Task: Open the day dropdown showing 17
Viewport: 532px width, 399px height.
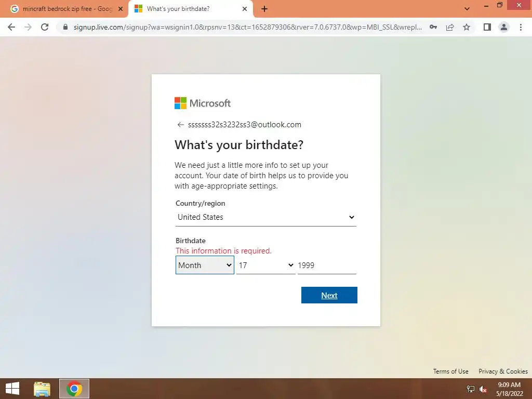Action: coord(265,265)
